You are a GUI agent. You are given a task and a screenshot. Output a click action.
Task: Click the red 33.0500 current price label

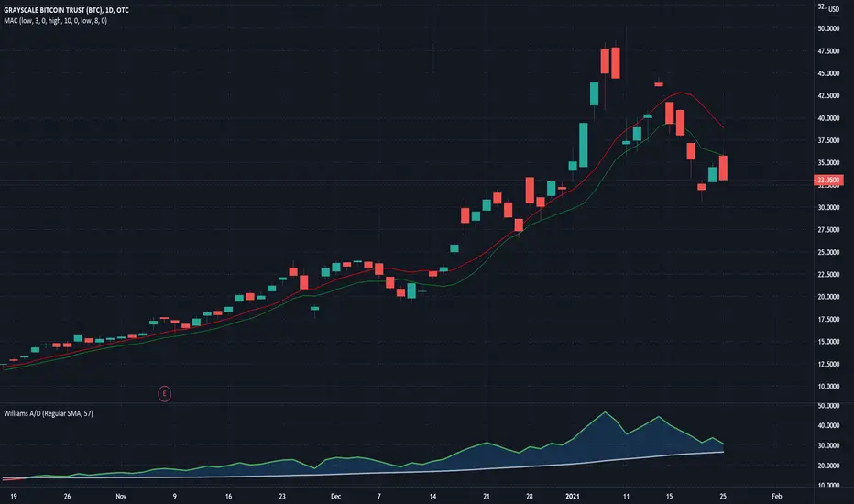[x=828, y=180]
